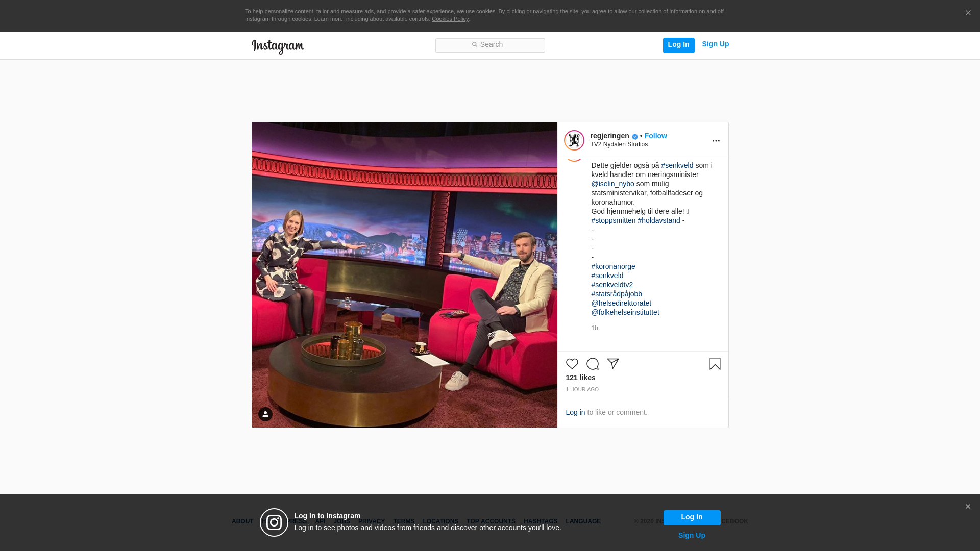This screenshot has width=980, height=551.
Task: Click verified badge next to regjeringen
Action: [x=634, y=136]
